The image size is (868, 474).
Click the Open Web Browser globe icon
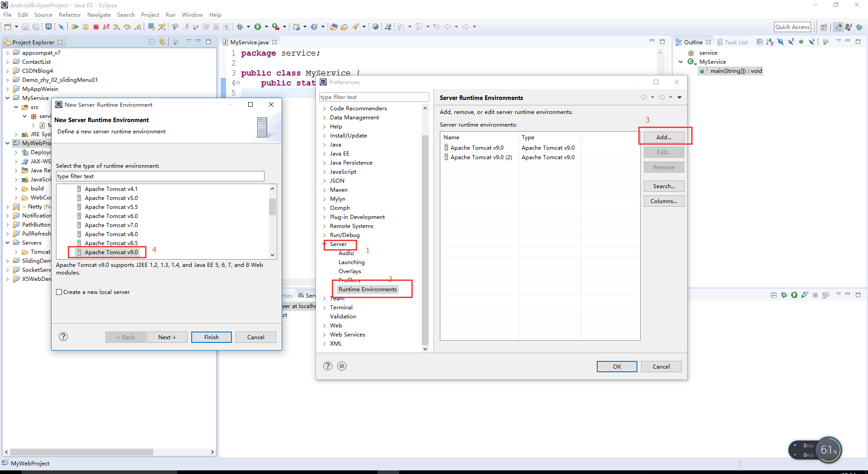[375, 26]
